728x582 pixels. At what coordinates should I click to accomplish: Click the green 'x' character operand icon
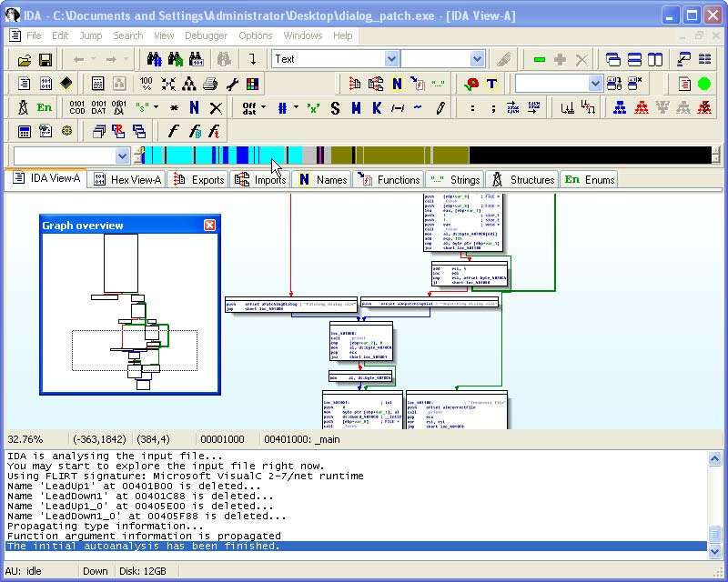click(313, 108)
